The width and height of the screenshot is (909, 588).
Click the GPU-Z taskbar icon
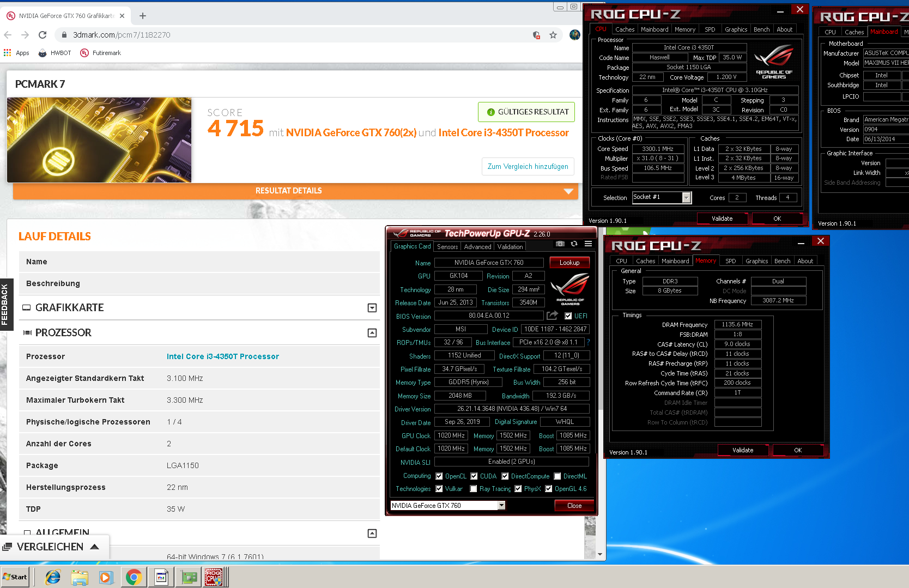click(x=189, y=577)
